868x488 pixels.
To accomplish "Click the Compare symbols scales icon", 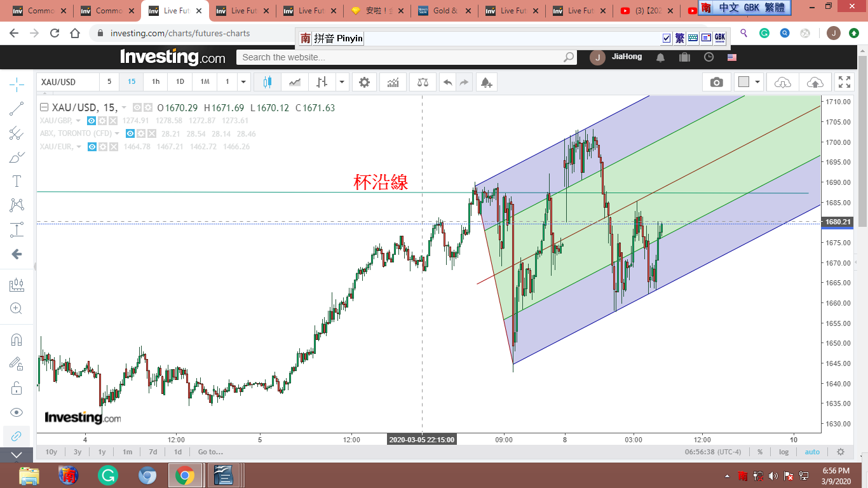I will click(423, 82).
